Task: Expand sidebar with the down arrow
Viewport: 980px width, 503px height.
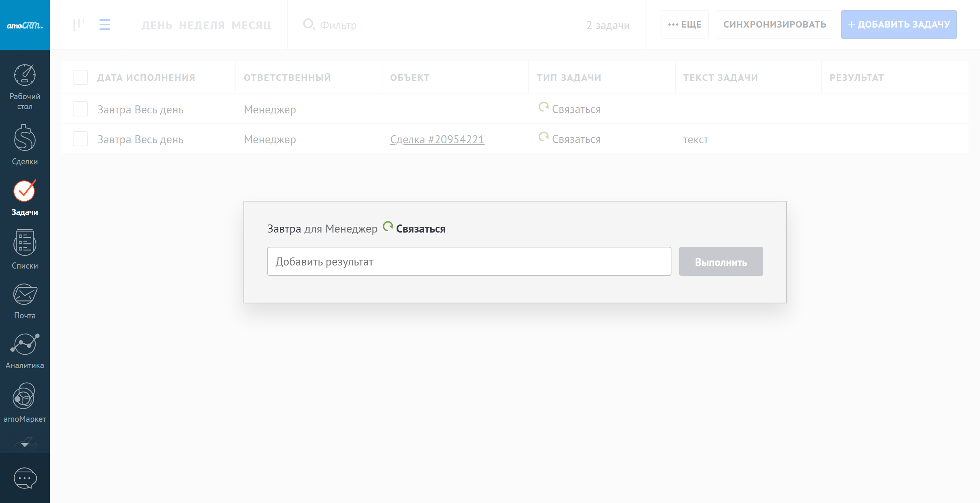Action: click(25, 445)
